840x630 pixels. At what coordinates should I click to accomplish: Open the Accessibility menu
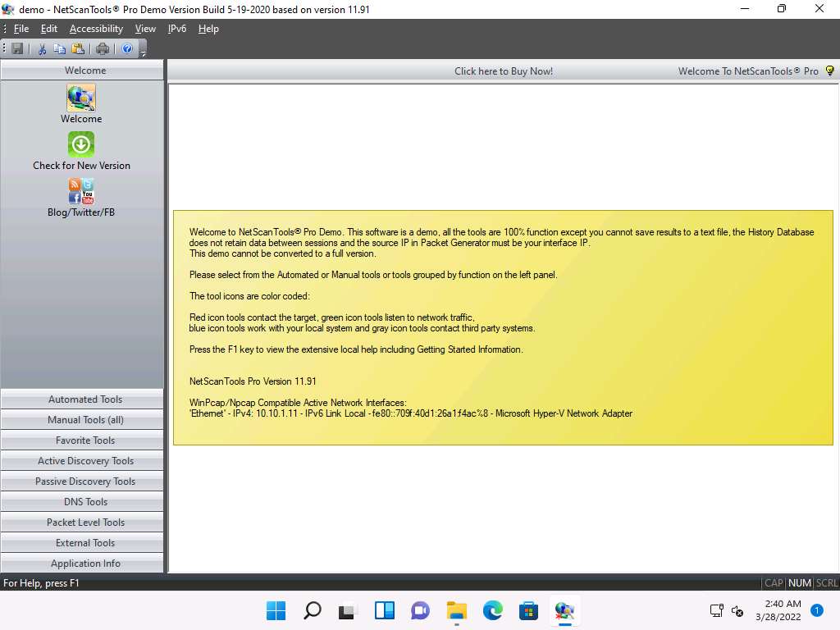[96, 29]
